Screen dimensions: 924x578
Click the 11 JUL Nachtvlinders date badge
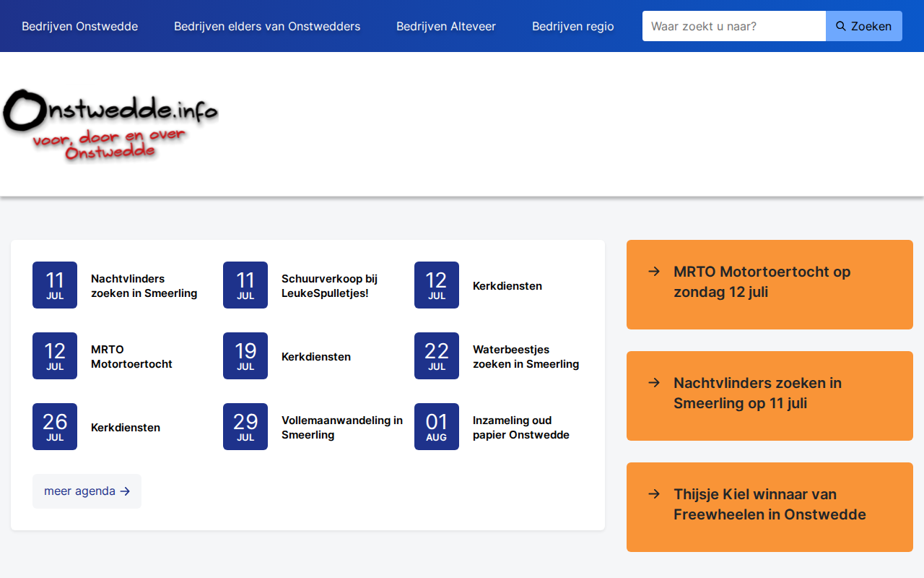[x=55, y=285]
